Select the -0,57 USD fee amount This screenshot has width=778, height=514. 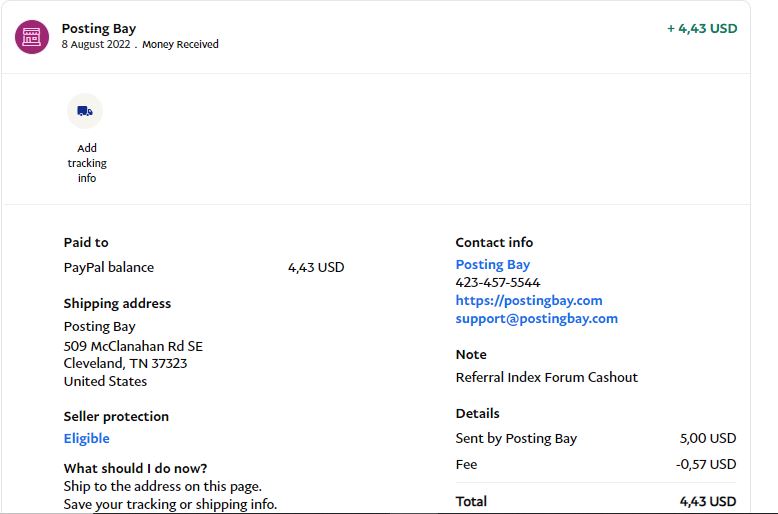[706, 464]
